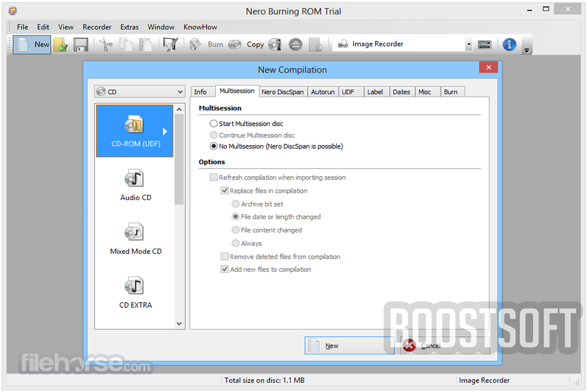Select File content changed option
Image resolution: width=588 pixels, height=392 pixels.
267,230
